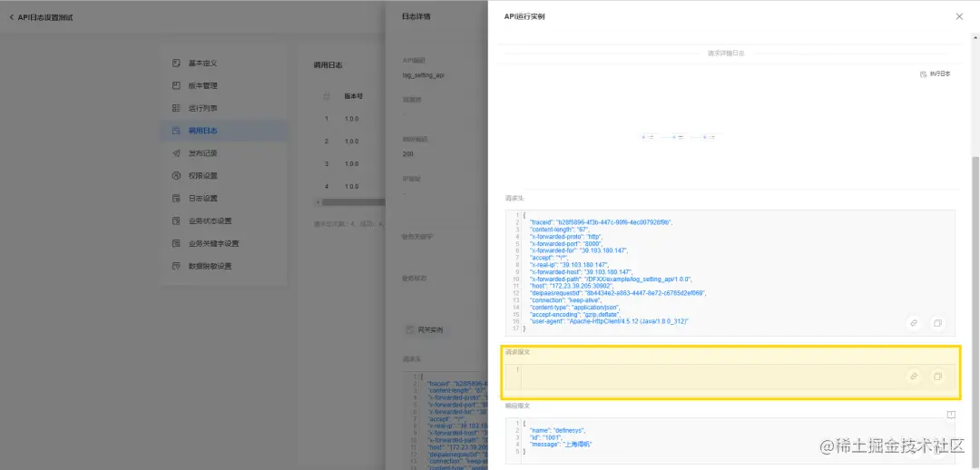This screenshot has width=980, height=470.
Task: Click the 版本管理 sidebar icon
Action: [176, 85]
